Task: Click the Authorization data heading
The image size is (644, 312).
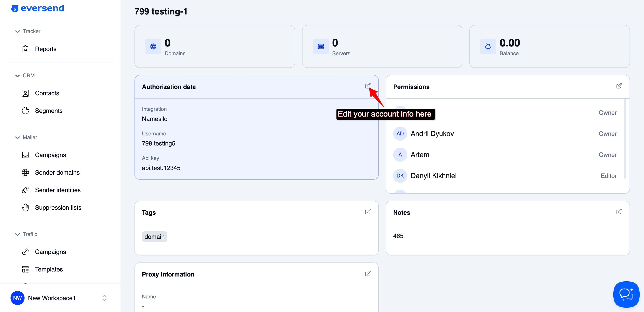Action: (169, 87)
